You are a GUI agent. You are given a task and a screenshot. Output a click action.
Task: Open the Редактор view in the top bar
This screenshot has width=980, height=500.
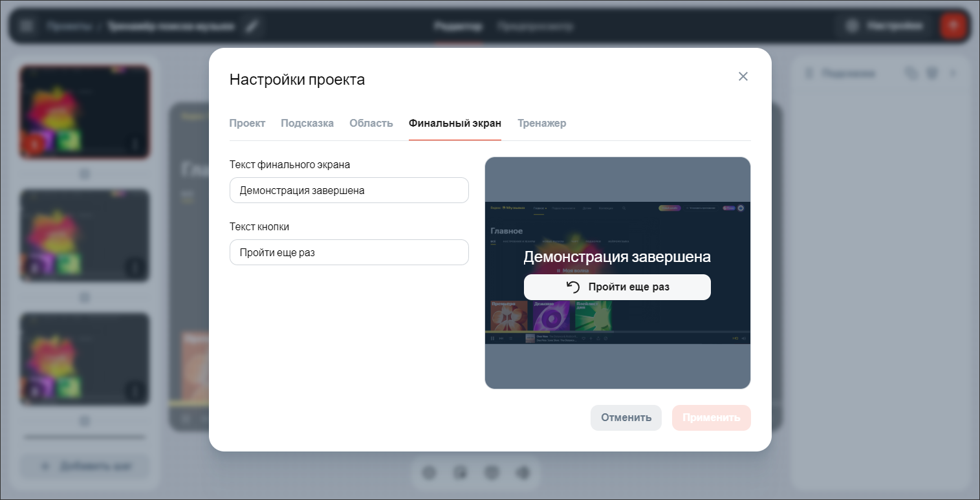pos(459,27)
